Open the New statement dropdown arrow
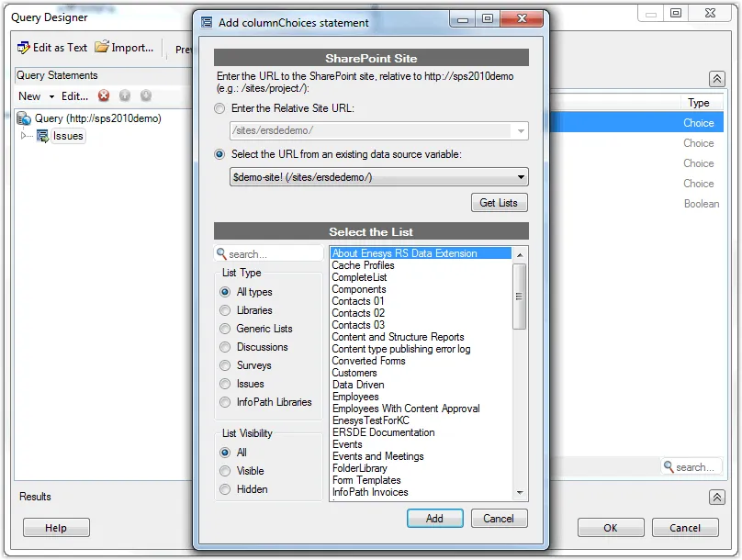Viewport: 742px width, 560px height. click(x=52, y=96)
